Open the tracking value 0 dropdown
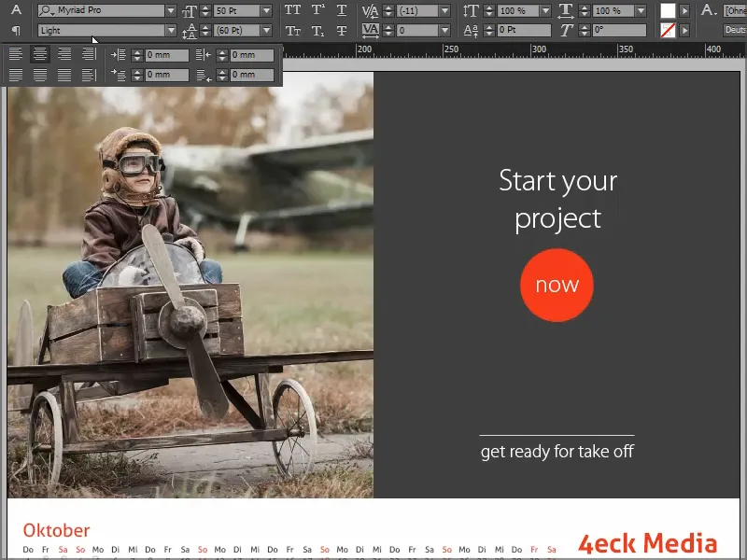 point(445,31)
